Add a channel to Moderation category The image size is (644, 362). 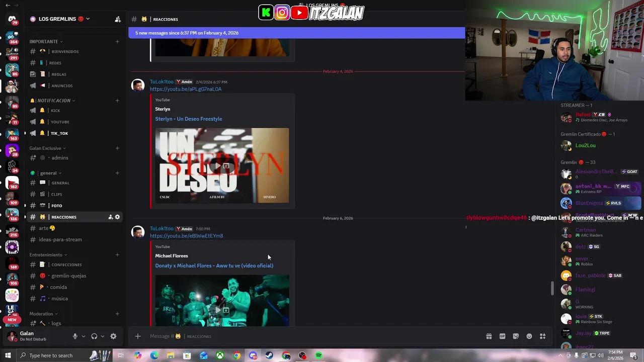point(117,314)
